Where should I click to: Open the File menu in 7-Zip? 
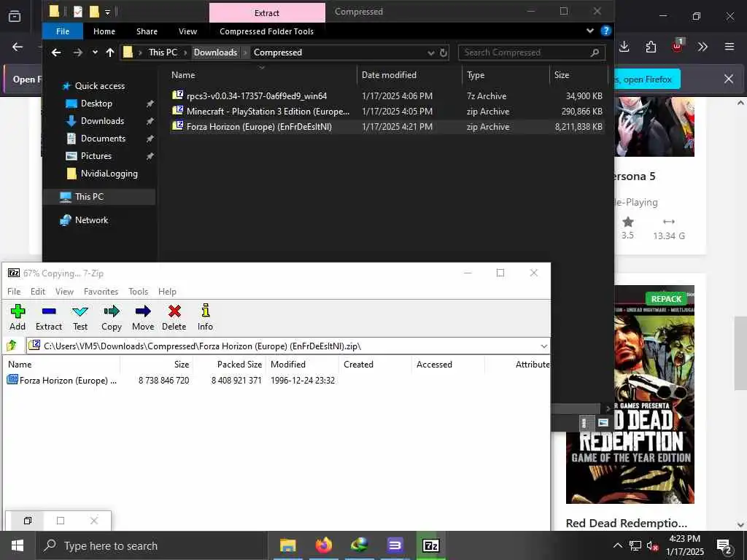pos(14,292)
